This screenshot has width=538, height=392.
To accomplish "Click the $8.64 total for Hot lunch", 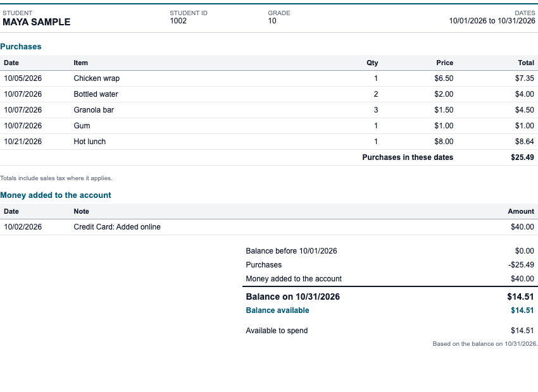I will [524, 142].
